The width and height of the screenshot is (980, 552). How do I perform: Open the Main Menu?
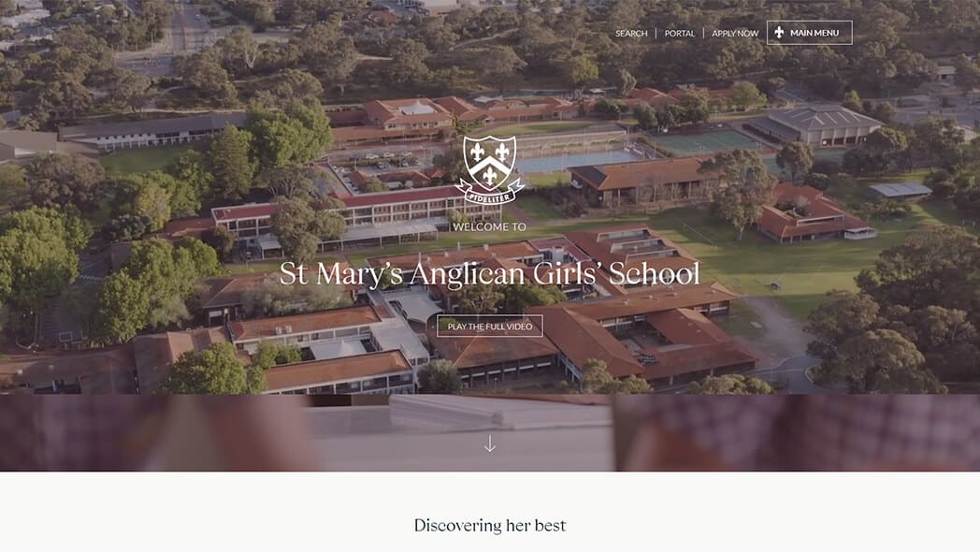(810, 33)
